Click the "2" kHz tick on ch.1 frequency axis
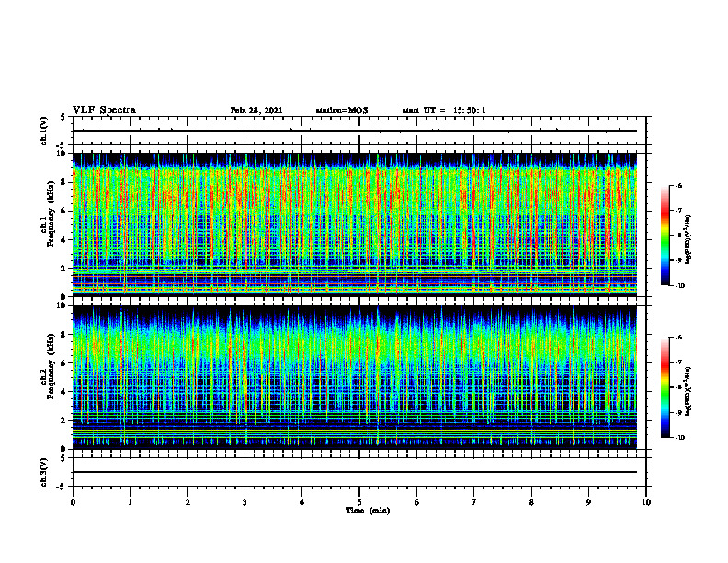 [x=64, y=269]
